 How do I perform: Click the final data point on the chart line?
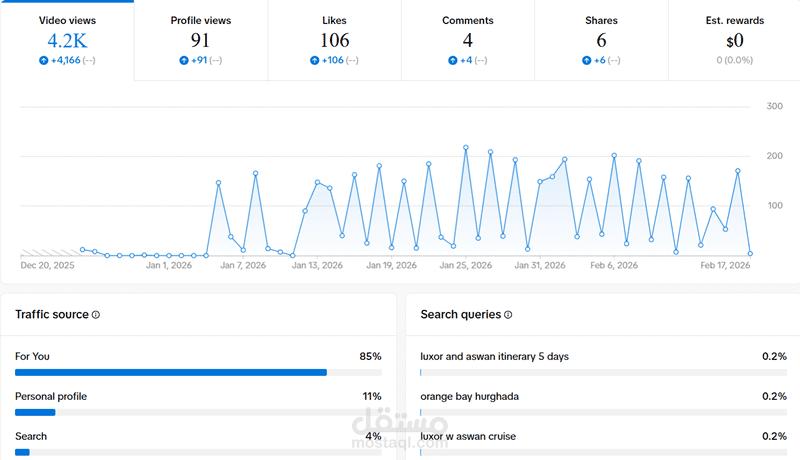coord(750,254)
